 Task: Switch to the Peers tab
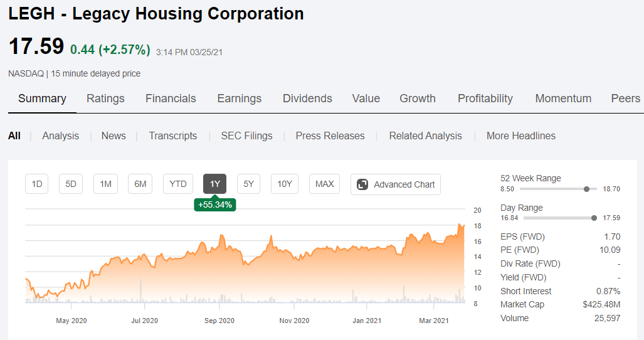(x=626, y=98)
